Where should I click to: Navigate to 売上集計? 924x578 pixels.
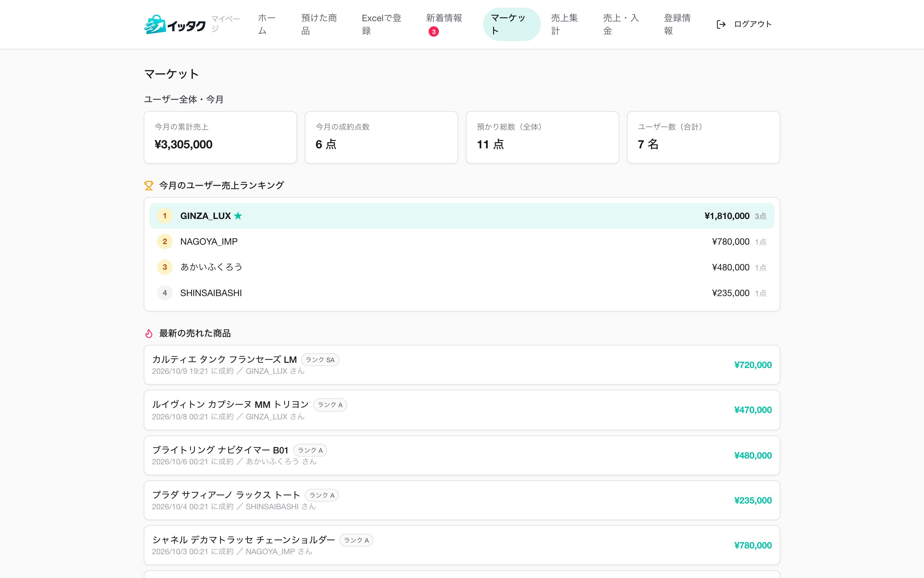pos(567,24)
